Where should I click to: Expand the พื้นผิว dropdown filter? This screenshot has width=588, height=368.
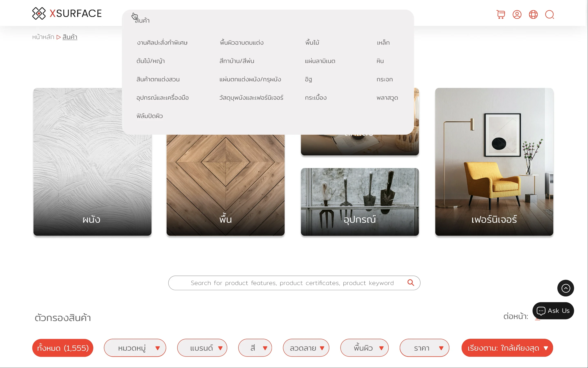[x=364, y=348]
